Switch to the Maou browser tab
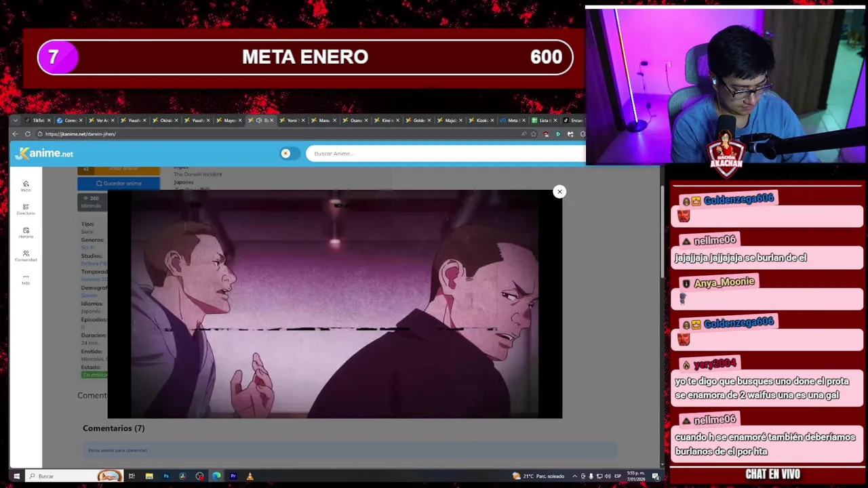This screenshot has width=868, height=488. 324,120
